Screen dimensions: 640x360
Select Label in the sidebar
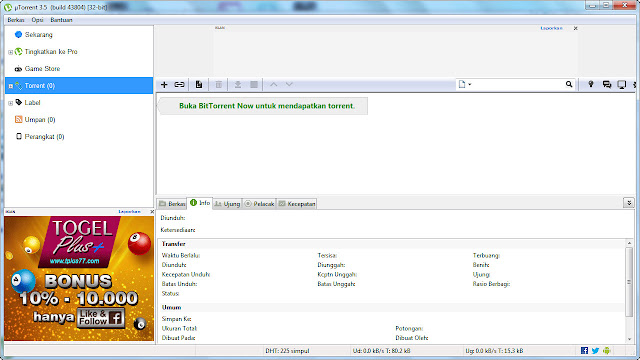[32, 103]
